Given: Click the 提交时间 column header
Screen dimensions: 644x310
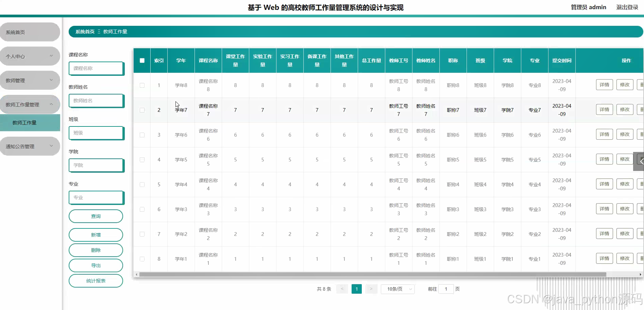Looking at the screenshot, I should tap(562, 61).
